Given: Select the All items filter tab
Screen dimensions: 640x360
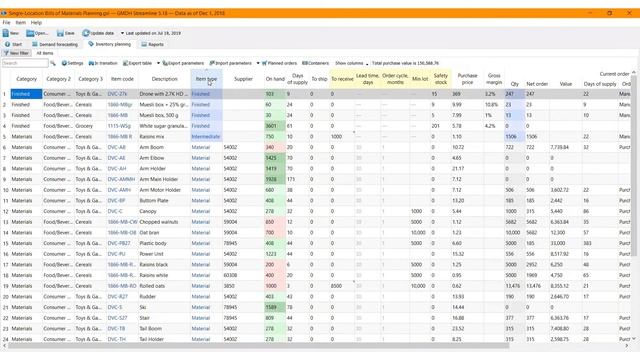Looking at the screenshot, I should point(45,53).
